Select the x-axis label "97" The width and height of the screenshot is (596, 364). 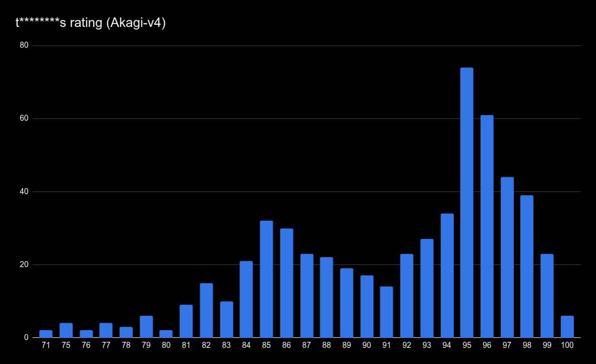click(507, 346)
